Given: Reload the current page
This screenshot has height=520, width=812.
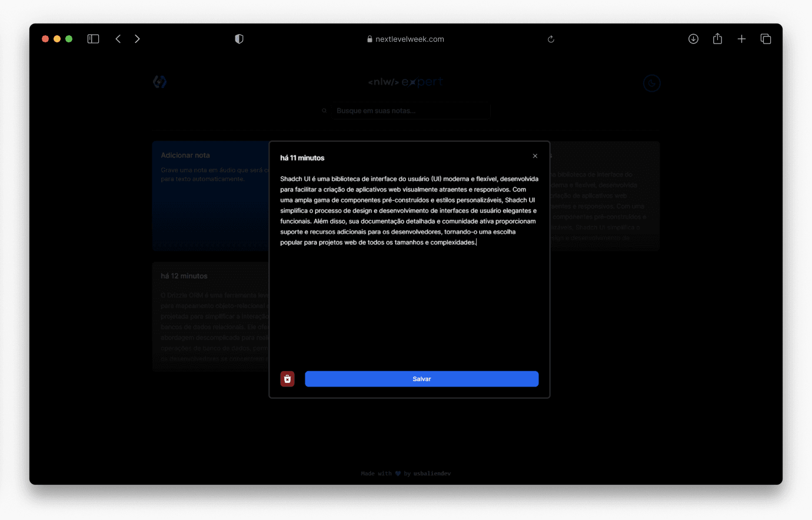Looking at the screenshot, I should click(551, 39).
